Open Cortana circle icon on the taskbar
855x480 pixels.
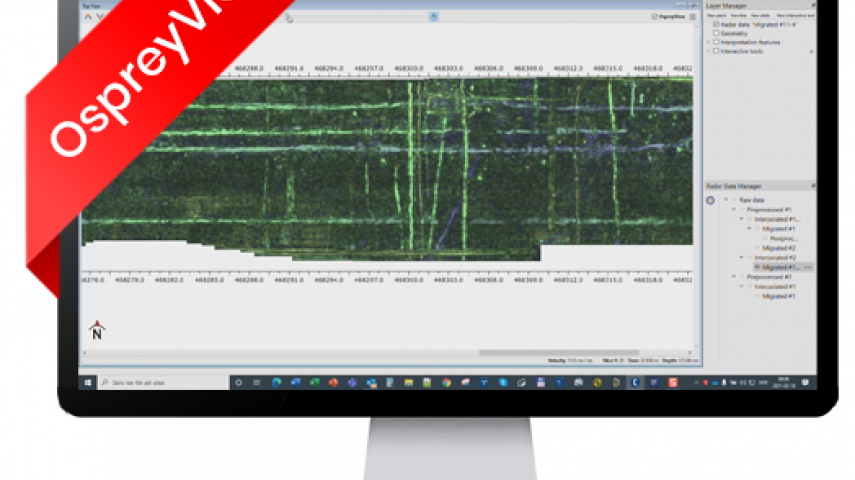tap(238, 383)
